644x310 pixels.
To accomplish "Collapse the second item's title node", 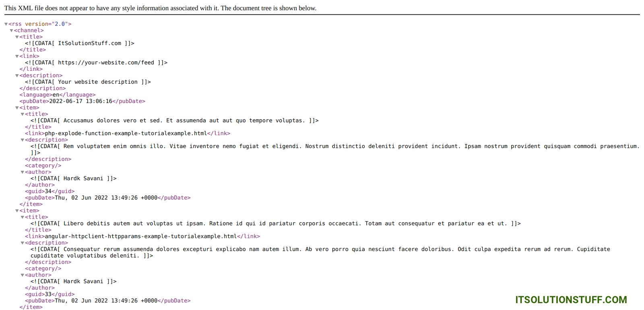I will tap(23, 217).
